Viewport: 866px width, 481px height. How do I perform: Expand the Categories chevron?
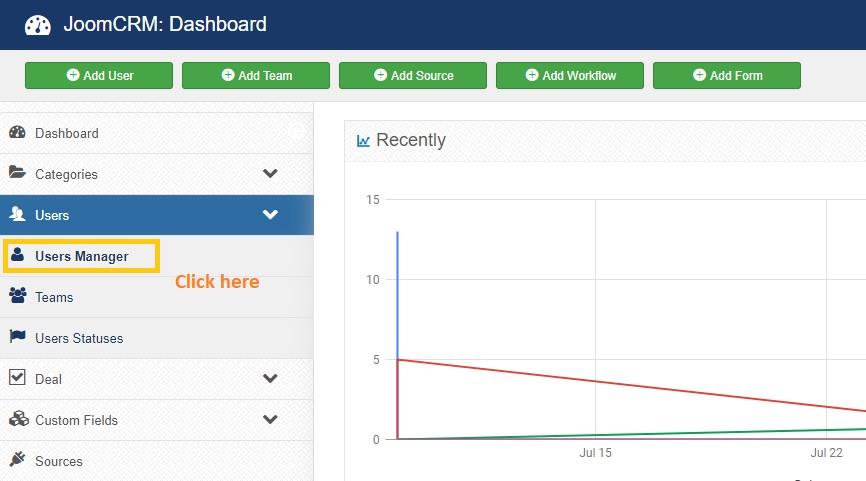[x=270, y=173]
